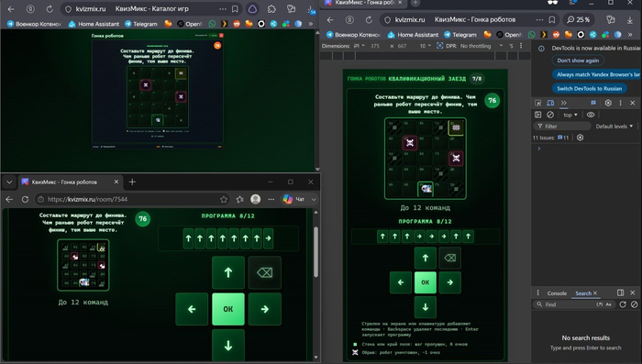Click the up arrow in Edge game window
Image resolution: width=642 pixels, height=364 pixels.
[228, 272]
